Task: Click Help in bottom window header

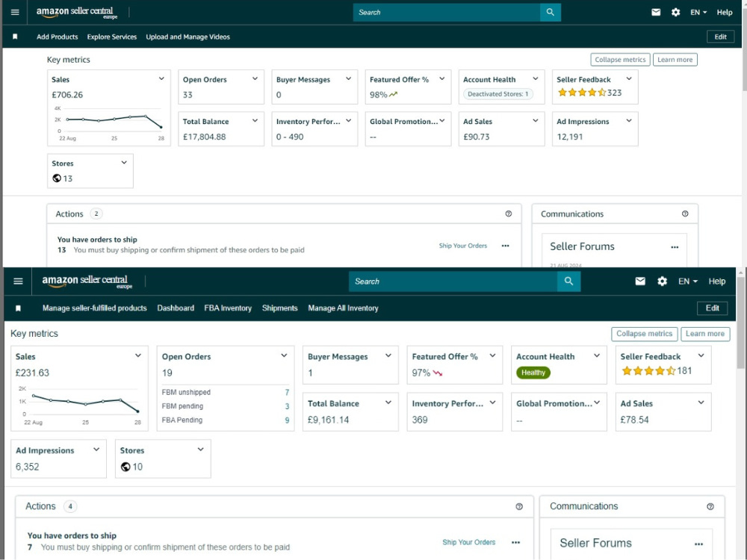Action: coord(716,281)
